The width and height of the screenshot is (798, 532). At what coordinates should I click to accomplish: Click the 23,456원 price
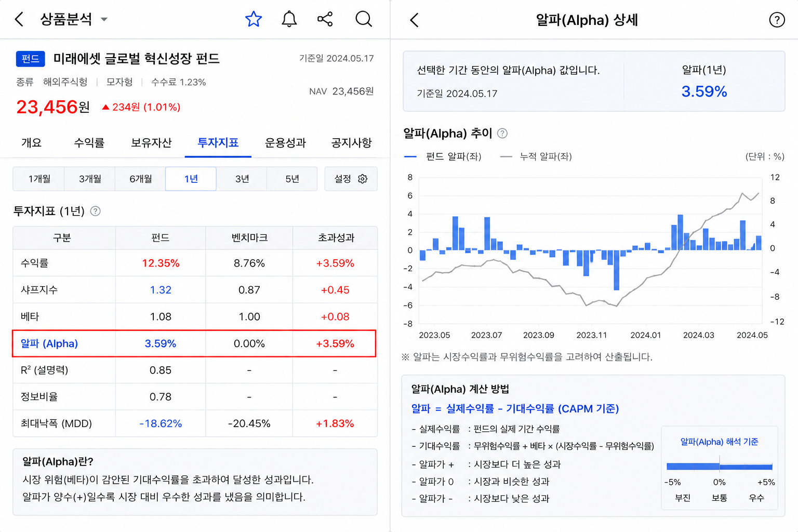pyautogui.click(x=53, y=107)
